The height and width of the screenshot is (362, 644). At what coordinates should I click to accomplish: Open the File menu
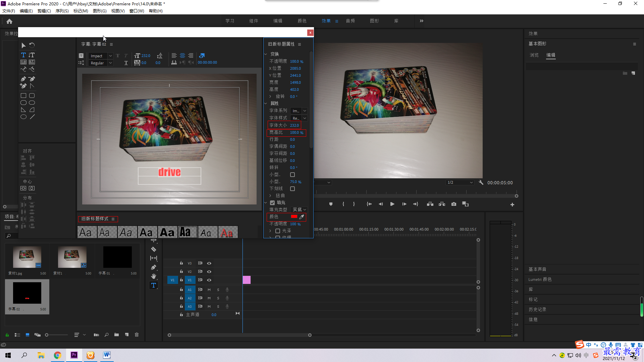click(9, 11)
